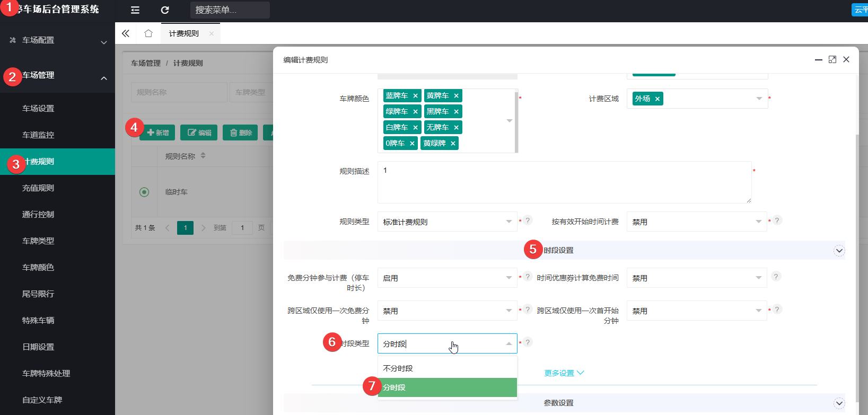868x415 pixels.
Task: Collapse the 时段设置 section chevron
Action: click(x=839, y=251)
